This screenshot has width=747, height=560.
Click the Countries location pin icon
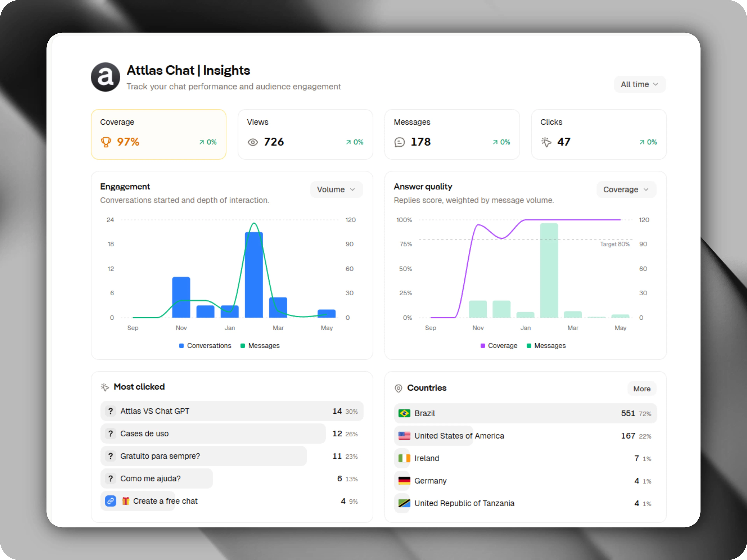[398, 388]
